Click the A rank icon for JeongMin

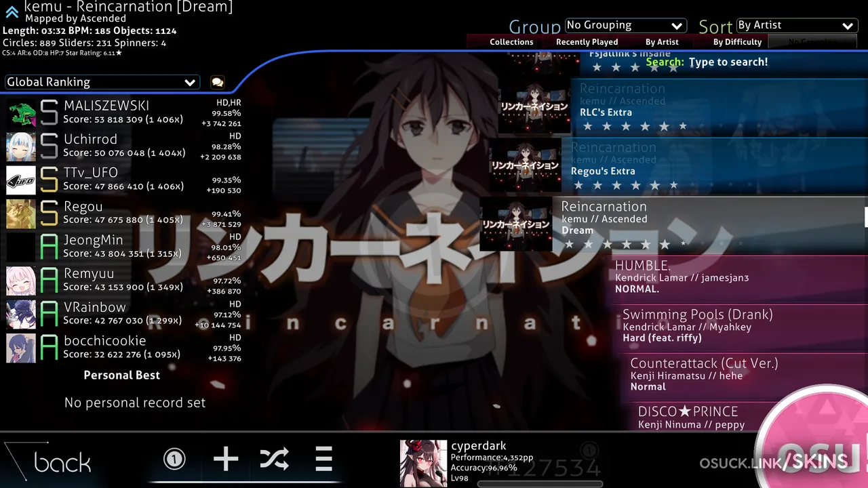click(49, 247)
